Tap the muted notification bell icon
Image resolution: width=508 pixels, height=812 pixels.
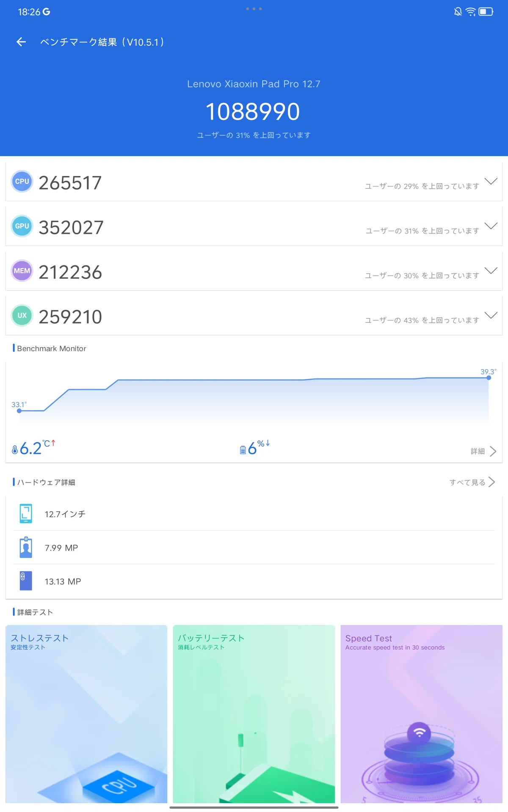[x=458, y=12]
